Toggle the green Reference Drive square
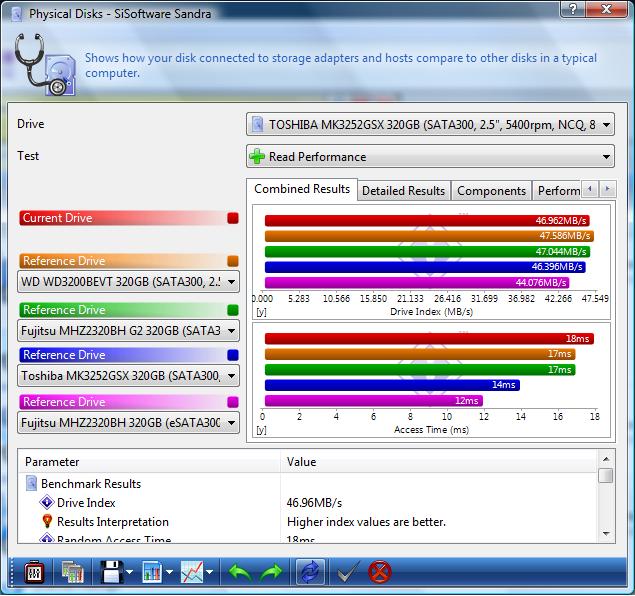This screenshot has height=596, width=635. 233,310
